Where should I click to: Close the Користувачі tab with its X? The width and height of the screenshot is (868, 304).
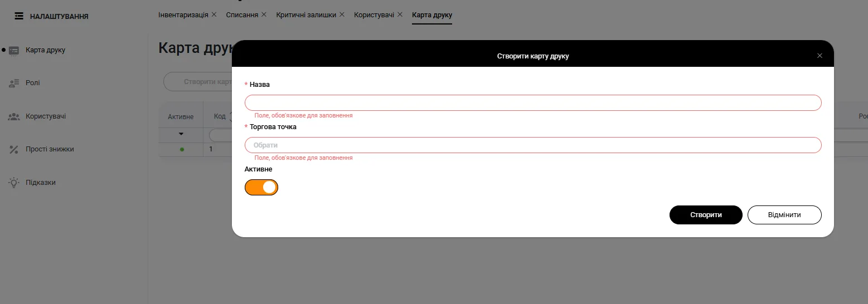[x=399, y=14]
